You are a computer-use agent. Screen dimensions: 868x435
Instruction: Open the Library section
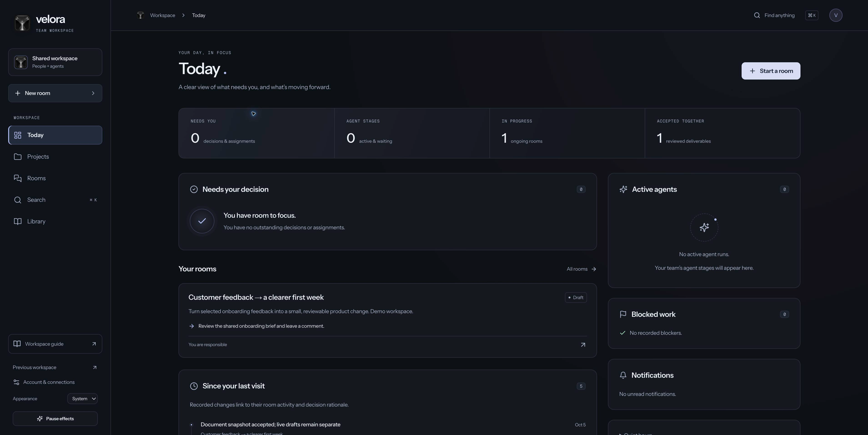click(x=55, y=221)
